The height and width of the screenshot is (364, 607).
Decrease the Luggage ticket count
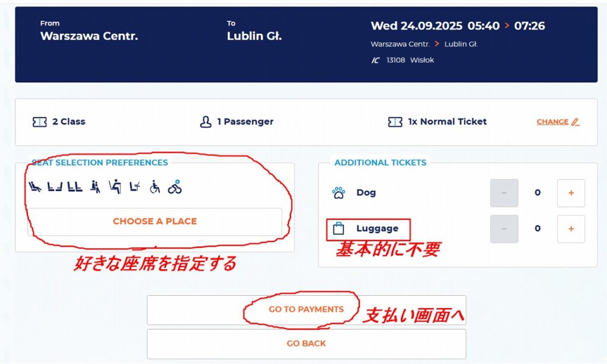point(504,229)
